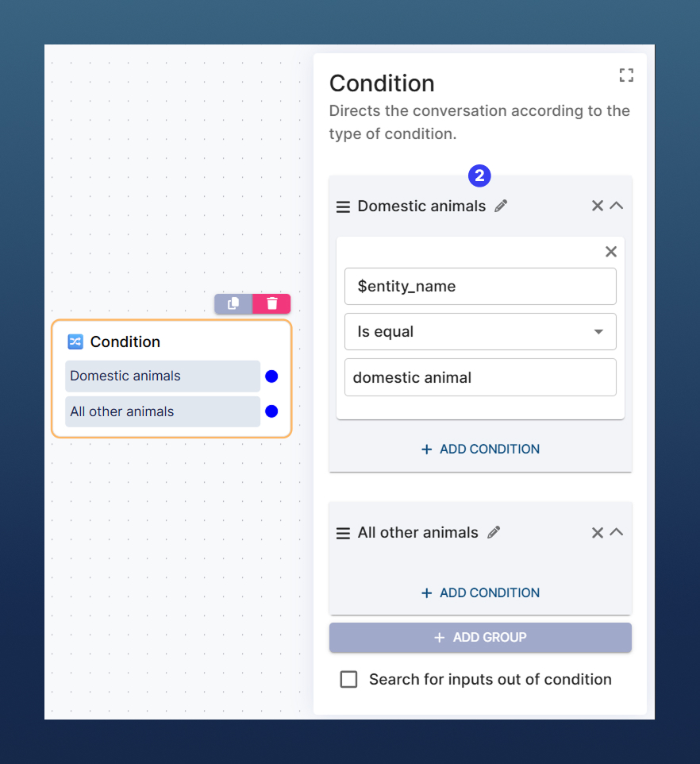Click the Domestic animals output connector dot
This screenshot has width=700, height=764.
[x=271, y=376]
